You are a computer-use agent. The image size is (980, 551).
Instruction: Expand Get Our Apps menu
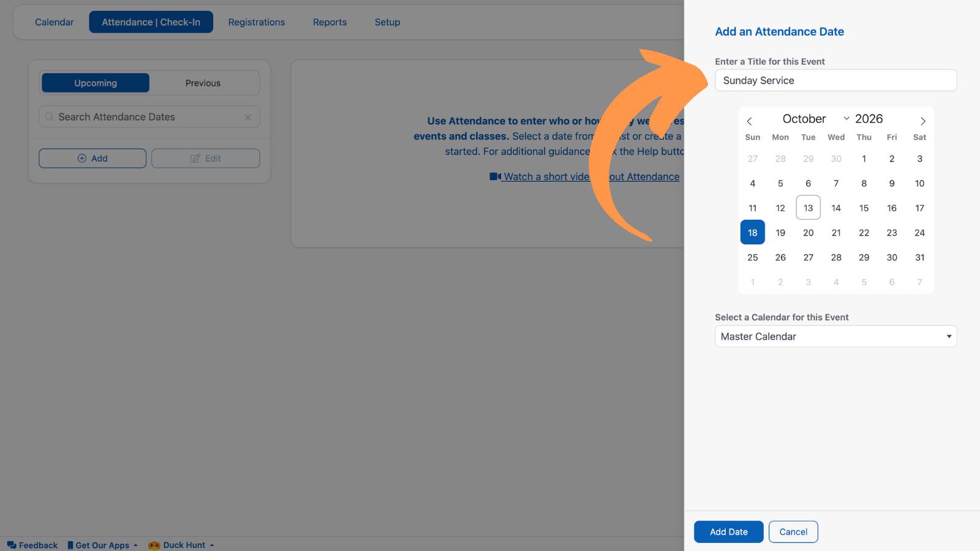coord(102,545)
